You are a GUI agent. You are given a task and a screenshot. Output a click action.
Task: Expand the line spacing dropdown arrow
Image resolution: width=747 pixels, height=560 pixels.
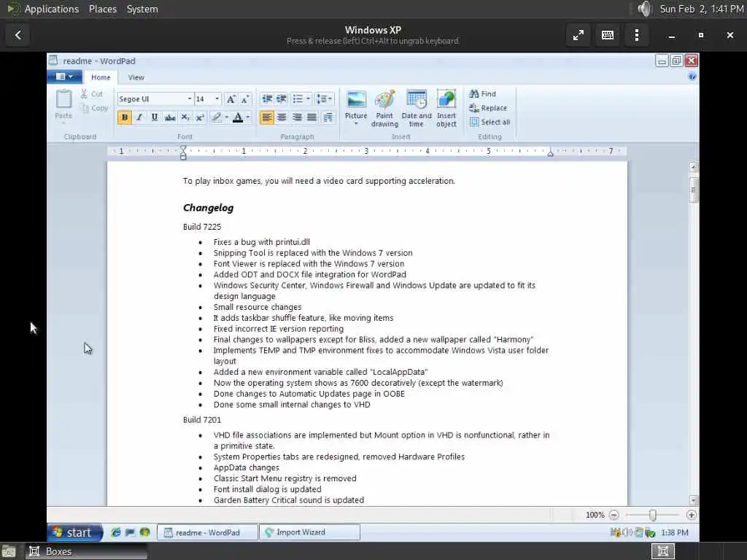[330, 99]
